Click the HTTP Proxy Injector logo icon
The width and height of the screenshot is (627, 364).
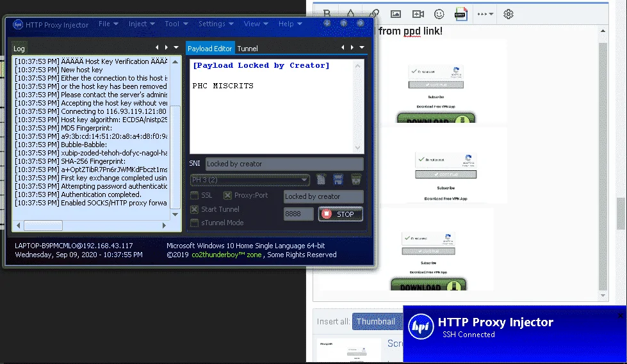(17, 25)
